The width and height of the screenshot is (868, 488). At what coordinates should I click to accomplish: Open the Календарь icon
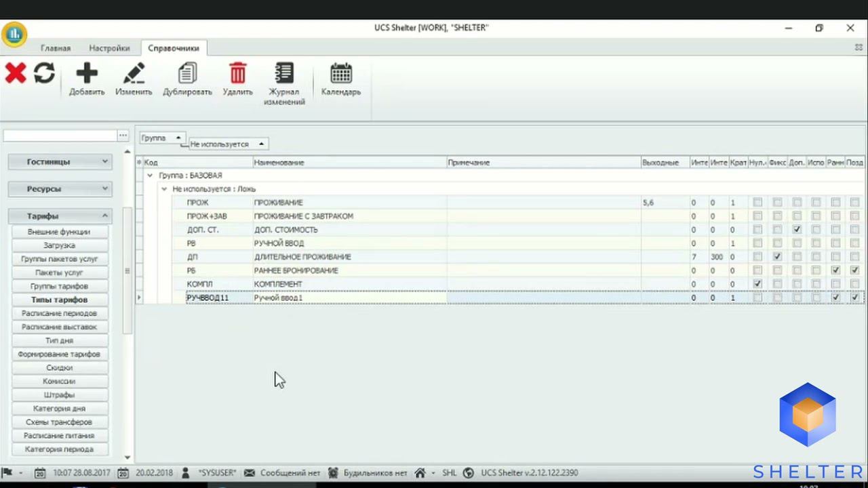341,73
